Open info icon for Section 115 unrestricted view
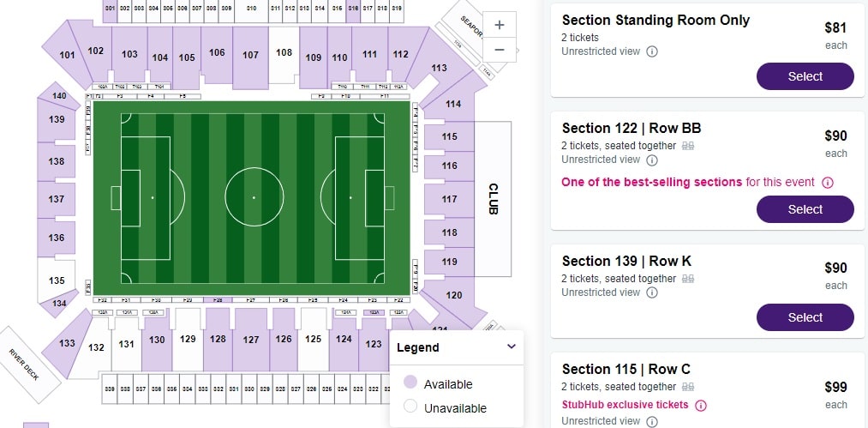The image size is (868, 428). [652, 421]
